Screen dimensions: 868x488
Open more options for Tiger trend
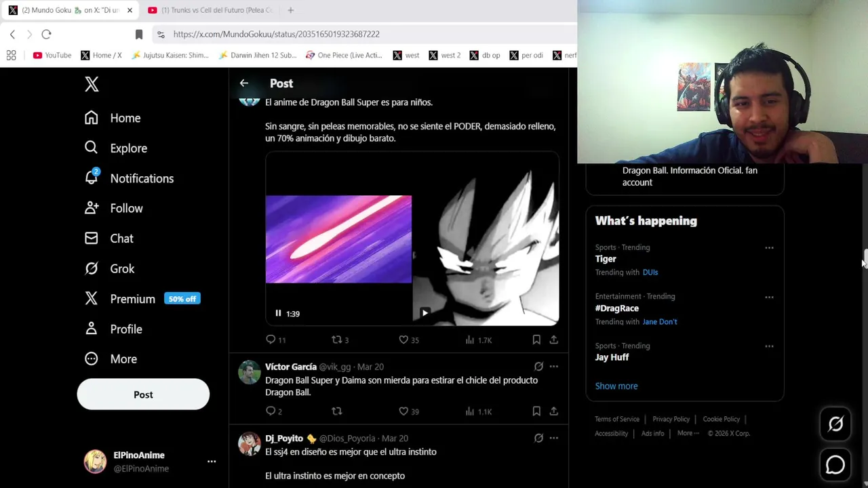[769, 248]
